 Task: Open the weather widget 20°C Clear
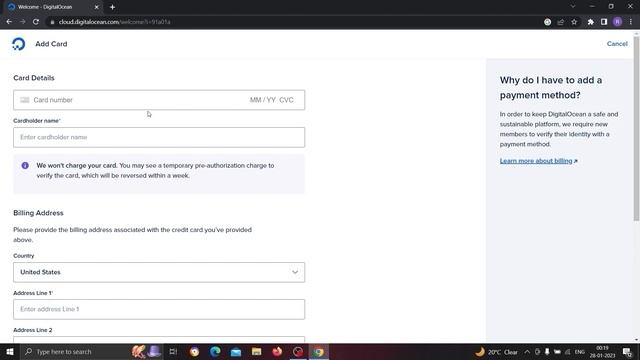[x=497, y=352]
